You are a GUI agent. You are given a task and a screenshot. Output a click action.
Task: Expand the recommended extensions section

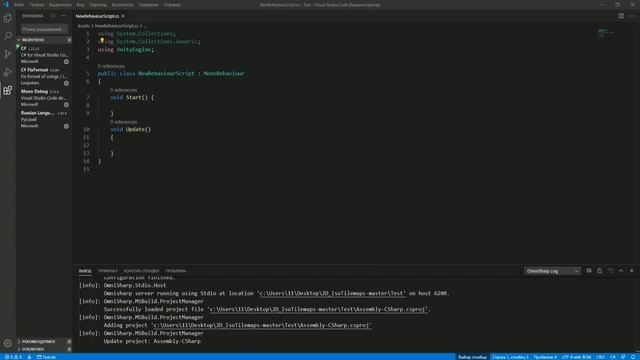[44, 342]
